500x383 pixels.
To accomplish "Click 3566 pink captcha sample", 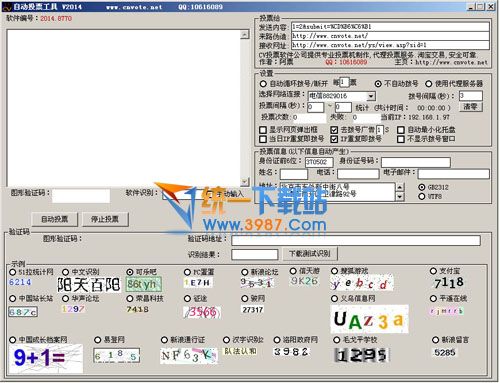I will point(202,312).
